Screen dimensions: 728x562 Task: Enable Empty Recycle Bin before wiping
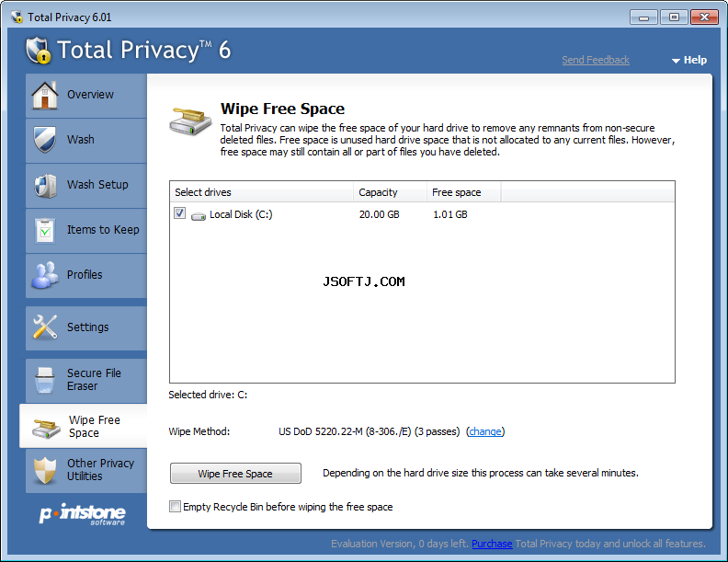[x=175, y=506]
